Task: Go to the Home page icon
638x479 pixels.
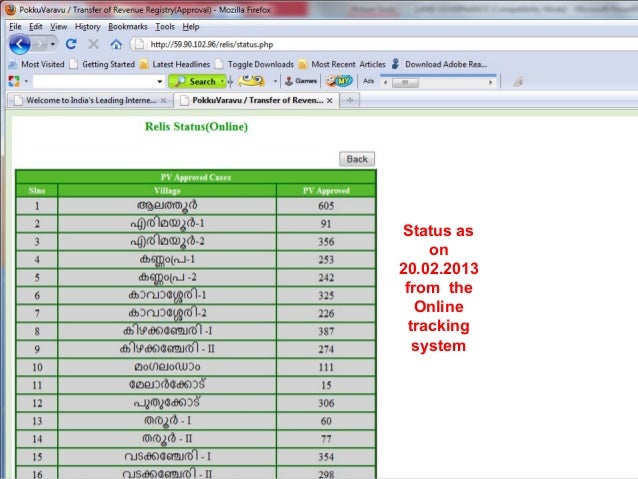Action: click(x=116, y=44)
